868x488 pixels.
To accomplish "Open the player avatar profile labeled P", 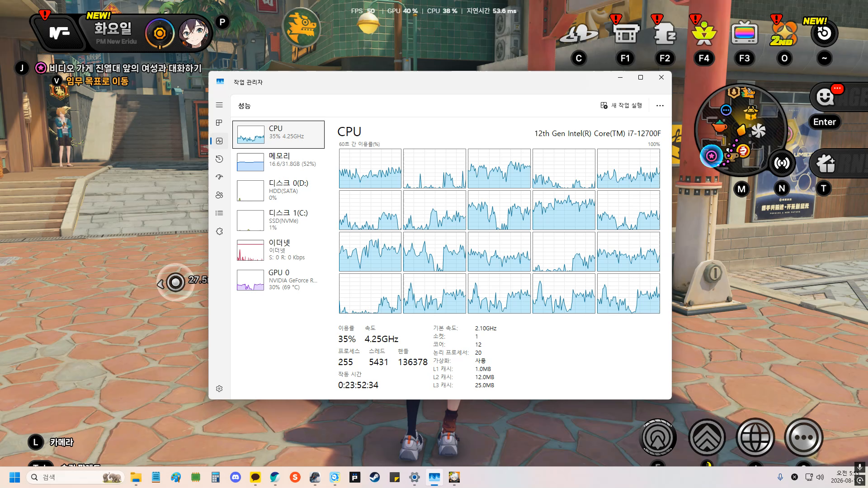I will (x=193, y=33).
